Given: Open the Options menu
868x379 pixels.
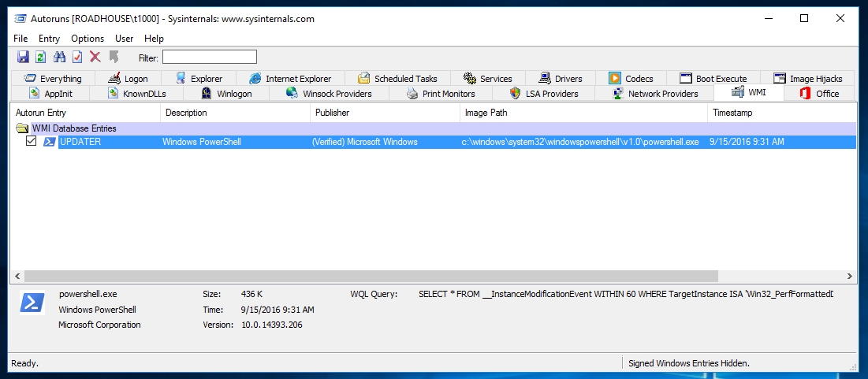Looking at the screenshot, I should pyautogui.click(x=88, y=38).
